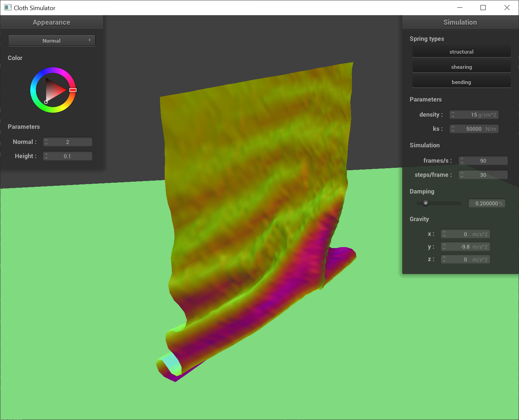Screen dimensions: 519x420
Task: Click the gravity z stepper arrows
Action: tap(444, 259)
